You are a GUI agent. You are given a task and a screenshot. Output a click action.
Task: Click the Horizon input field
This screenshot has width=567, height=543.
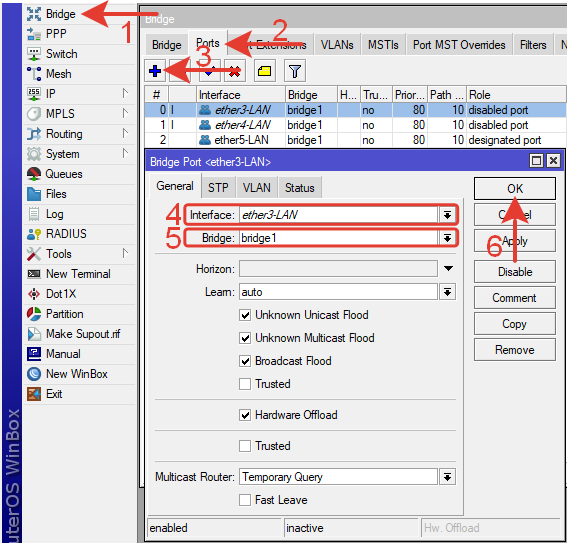pyautogui.click(x=338, y=269)
